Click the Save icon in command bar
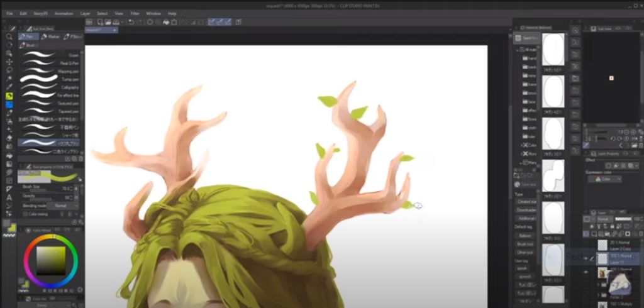This screenshot has height=308, width=644. pos(116,22)
